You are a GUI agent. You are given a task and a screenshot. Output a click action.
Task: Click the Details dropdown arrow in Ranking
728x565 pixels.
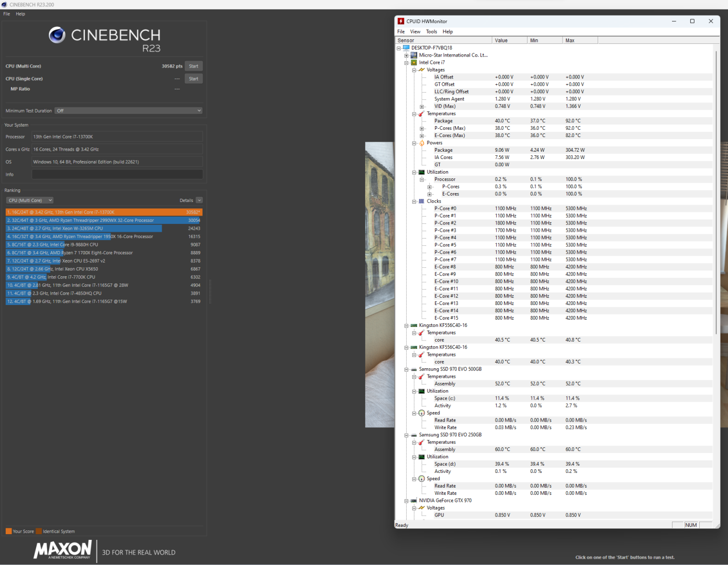(199, 200)
